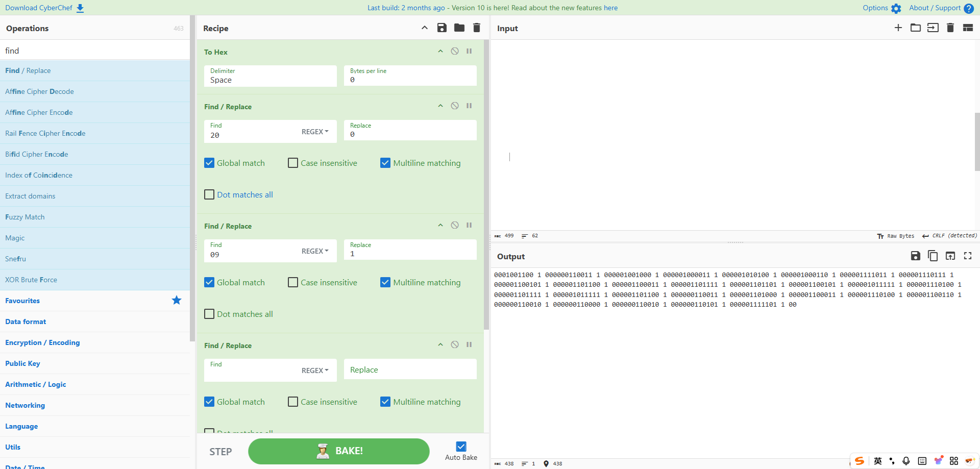Image resolution: width=980 pixels, height=469 pixels.
Task: Open About / Support help
Action: [941, 8]
